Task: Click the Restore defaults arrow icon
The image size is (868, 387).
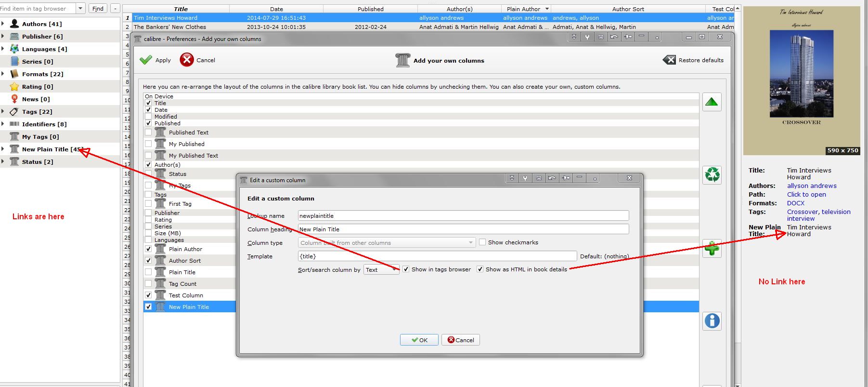Action: (x=669, y=60)
